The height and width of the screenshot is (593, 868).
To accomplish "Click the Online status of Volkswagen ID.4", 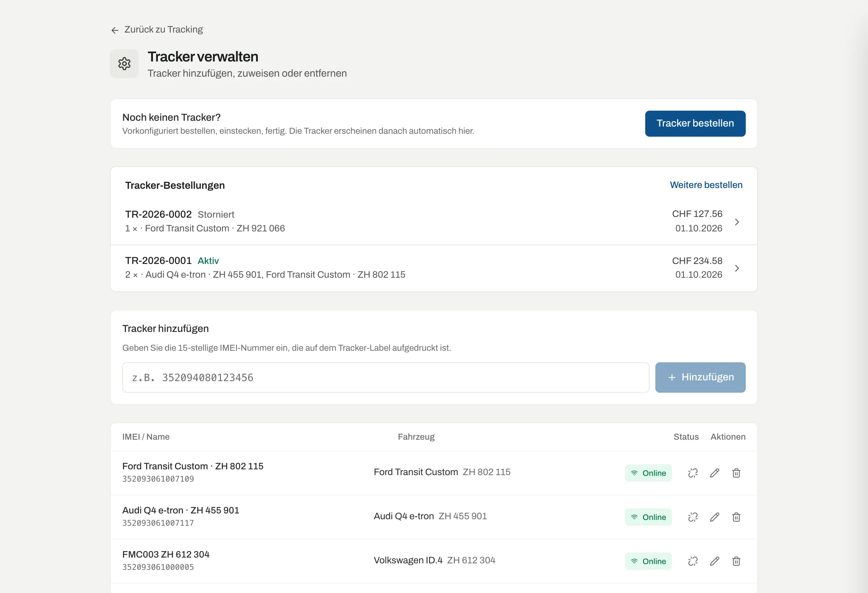I will [x=648, y=561].
